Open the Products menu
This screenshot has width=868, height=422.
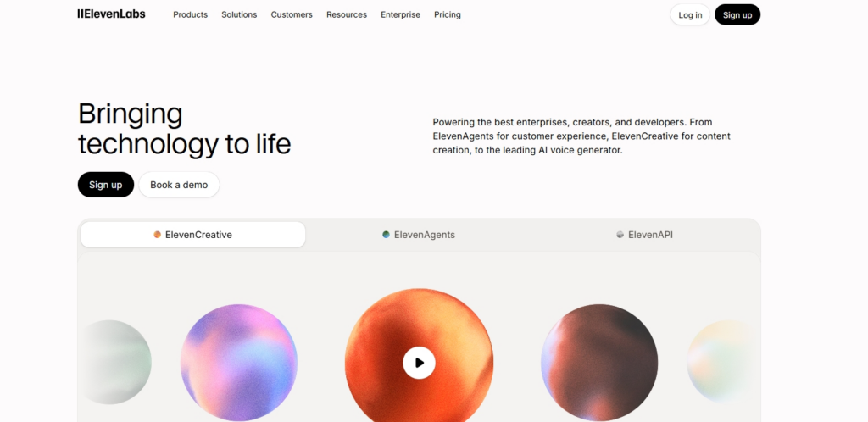pyautogui.click(x=191, y=15)
